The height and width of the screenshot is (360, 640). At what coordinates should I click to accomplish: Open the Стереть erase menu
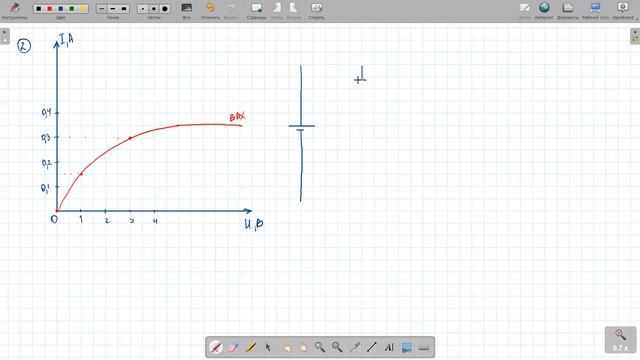pyautogui.click(x=316, y=7)
